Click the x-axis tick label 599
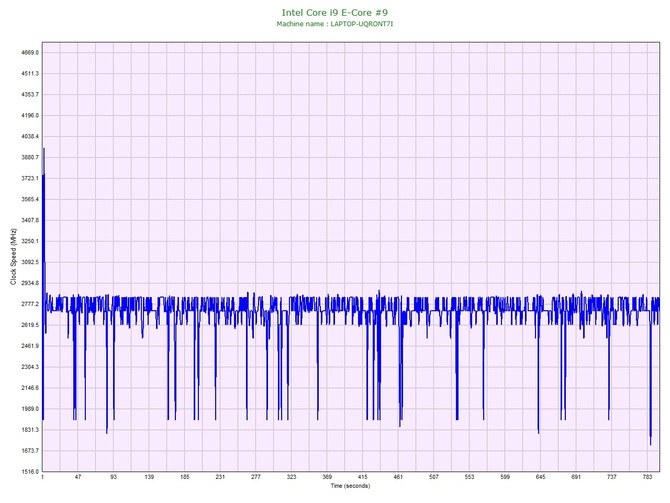 (x=505, y=477)
